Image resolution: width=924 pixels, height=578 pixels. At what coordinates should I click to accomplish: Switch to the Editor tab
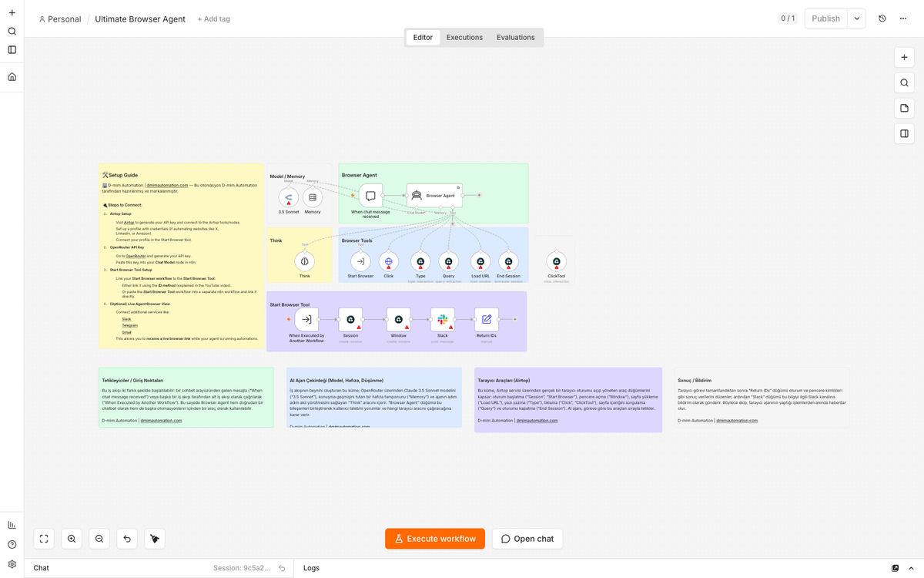pyautogui.click(x=423, y=37)
